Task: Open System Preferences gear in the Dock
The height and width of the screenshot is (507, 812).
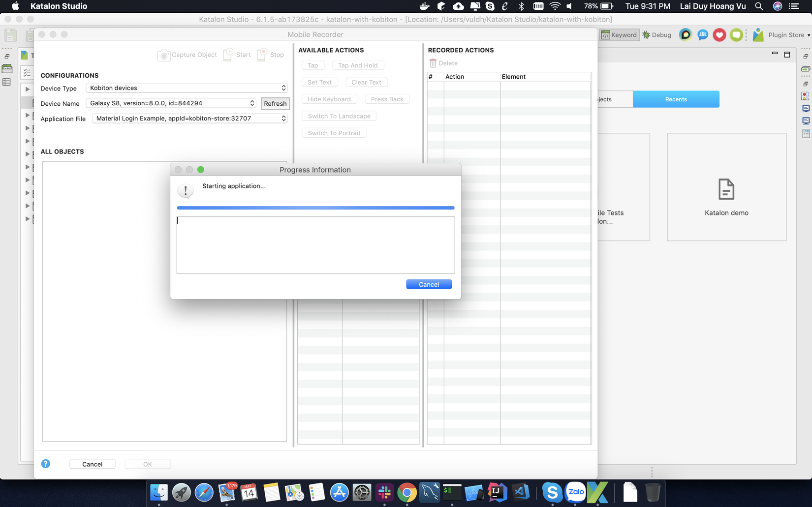Action: [x=362, y=492]
